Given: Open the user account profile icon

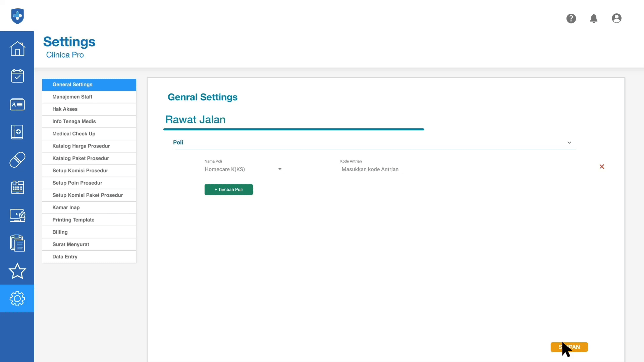Looking at the screenshot, I should point(616,18).
